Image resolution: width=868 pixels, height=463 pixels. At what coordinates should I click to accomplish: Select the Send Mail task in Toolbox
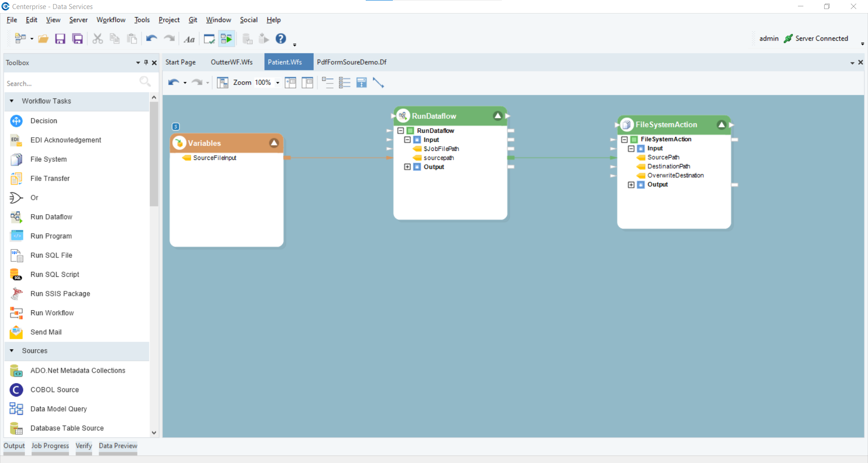click(x=45, y=332)
